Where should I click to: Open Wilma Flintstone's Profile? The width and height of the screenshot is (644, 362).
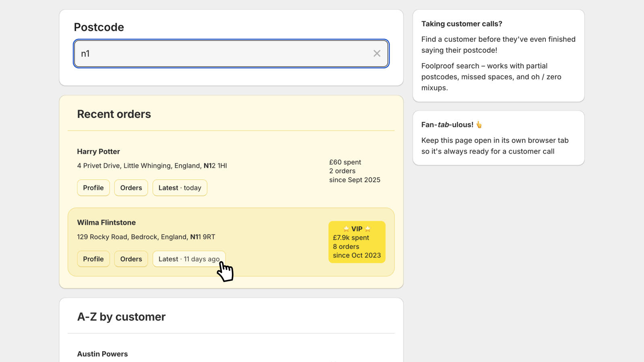pos(93,259)
